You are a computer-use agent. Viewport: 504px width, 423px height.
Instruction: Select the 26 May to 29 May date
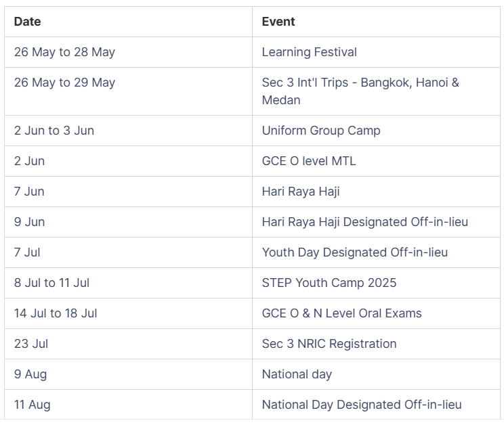[x=64, y=83]
